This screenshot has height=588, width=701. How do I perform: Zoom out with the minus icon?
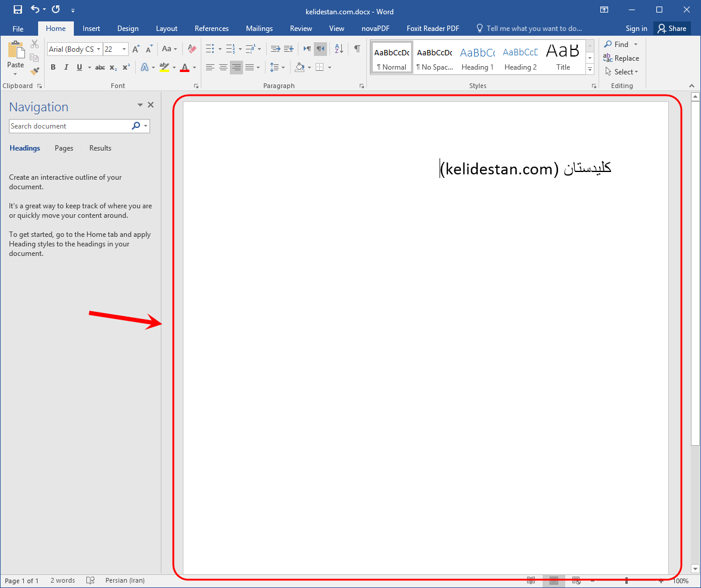[x=593, y=581]
